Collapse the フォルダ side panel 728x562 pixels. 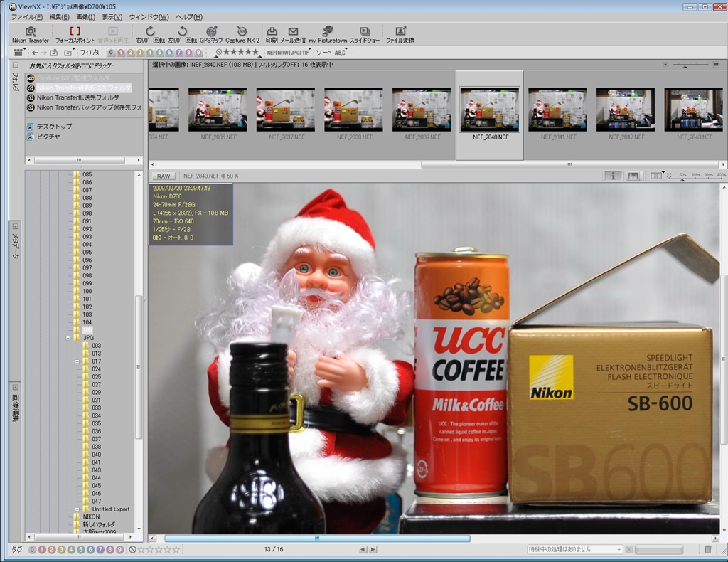[x=15, y=65]
